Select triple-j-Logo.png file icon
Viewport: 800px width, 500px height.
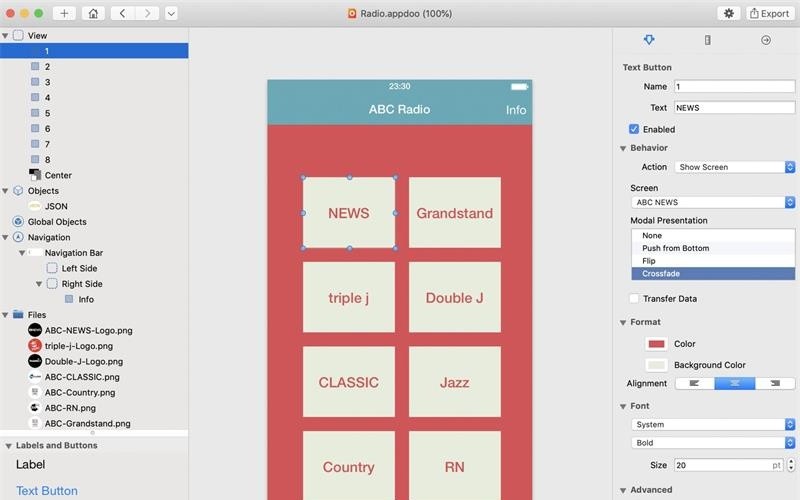35,345
